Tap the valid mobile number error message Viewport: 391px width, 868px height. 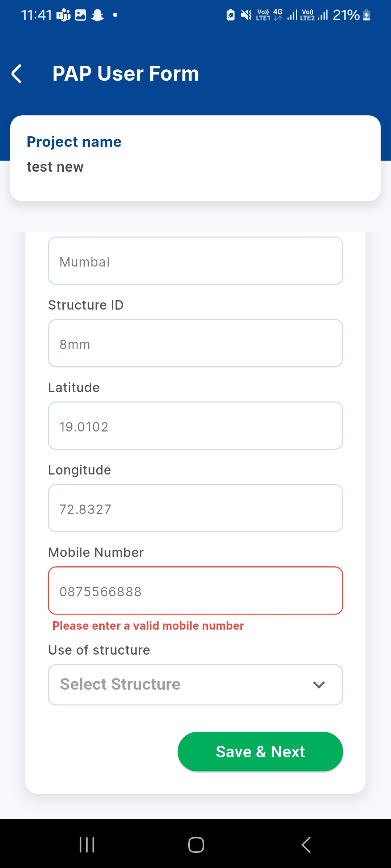tap(148, 626)
